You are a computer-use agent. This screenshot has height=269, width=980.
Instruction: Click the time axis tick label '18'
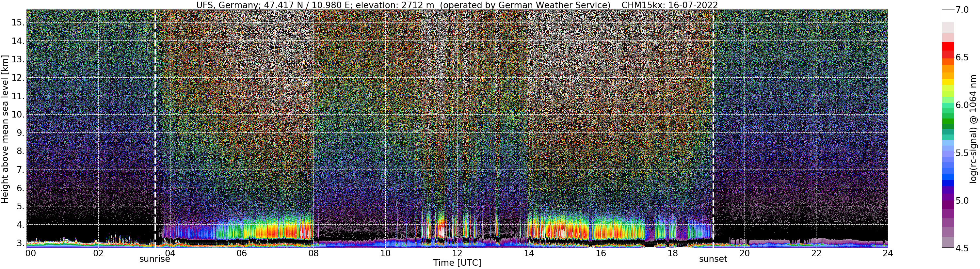coord(672,253)
